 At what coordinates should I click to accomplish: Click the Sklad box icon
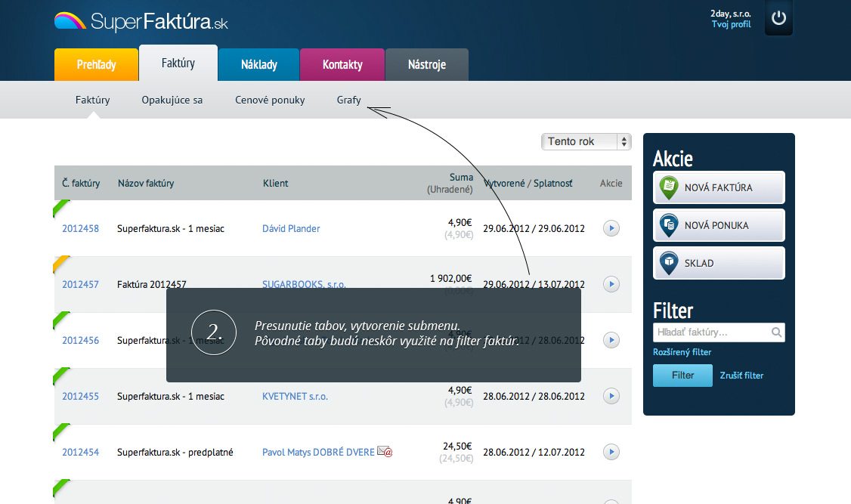click(x=669, y=264)
